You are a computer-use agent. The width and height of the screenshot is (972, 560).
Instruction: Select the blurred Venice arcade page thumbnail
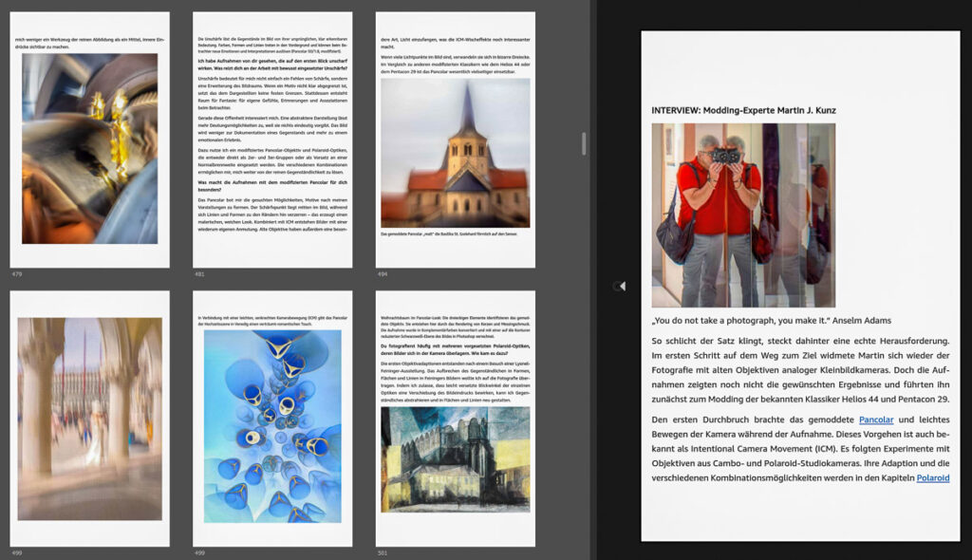click(89, 419)
